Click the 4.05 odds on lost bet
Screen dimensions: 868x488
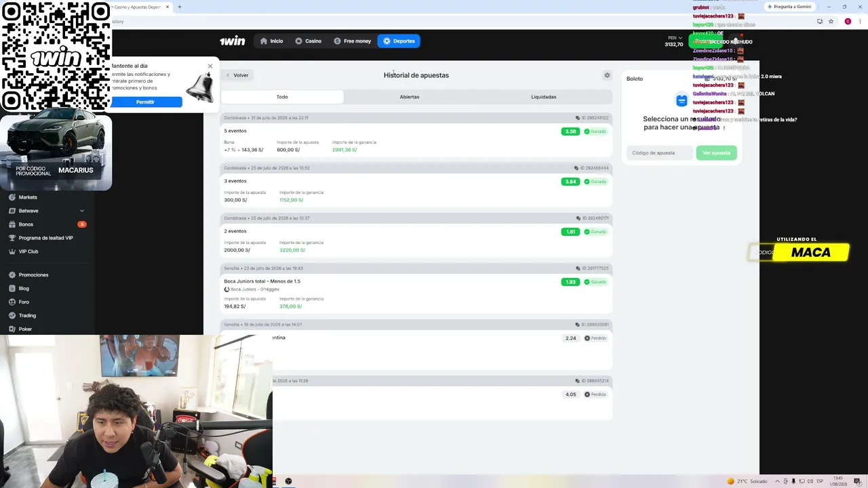pos(570,394)
